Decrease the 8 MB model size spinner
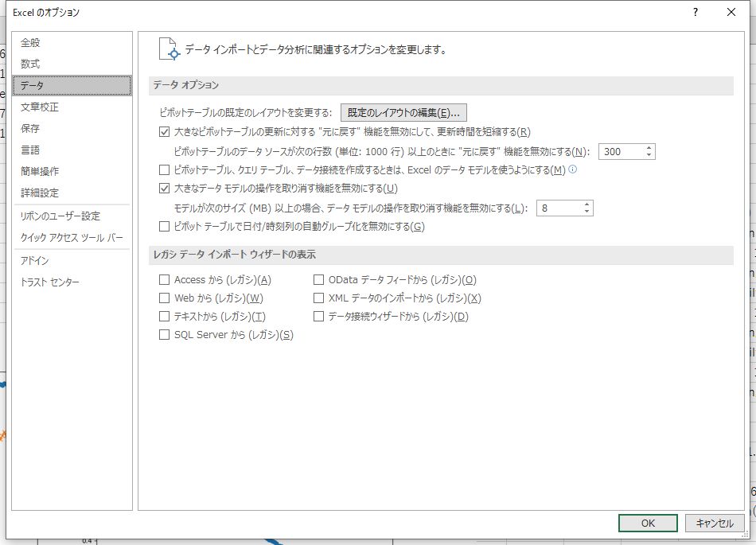756x545 pixels. tap(586, 212)
